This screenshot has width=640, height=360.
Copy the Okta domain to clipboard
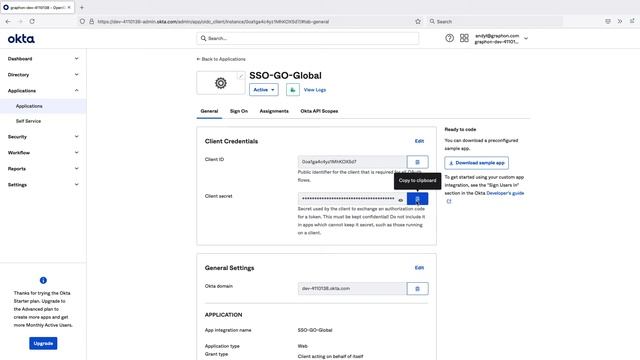tap(417, 289)
